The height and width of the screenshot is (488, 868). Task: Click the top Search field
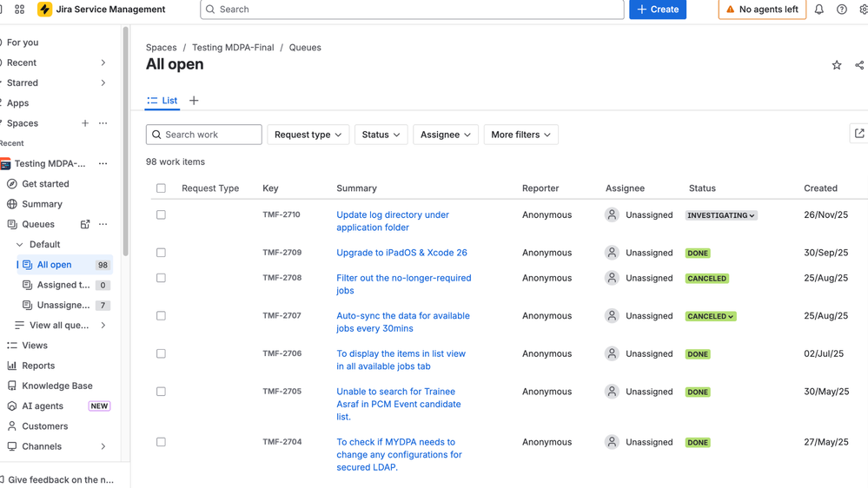point(412,10)
